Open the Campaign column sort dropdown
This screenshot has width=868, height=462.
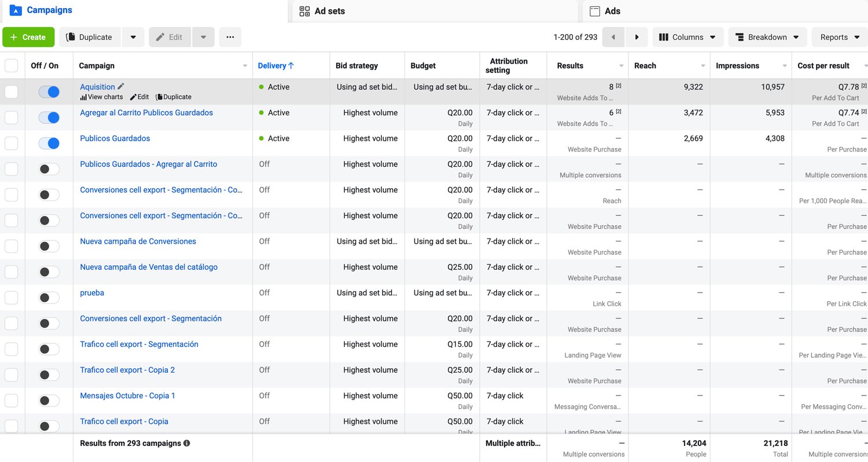pos(244,65)
